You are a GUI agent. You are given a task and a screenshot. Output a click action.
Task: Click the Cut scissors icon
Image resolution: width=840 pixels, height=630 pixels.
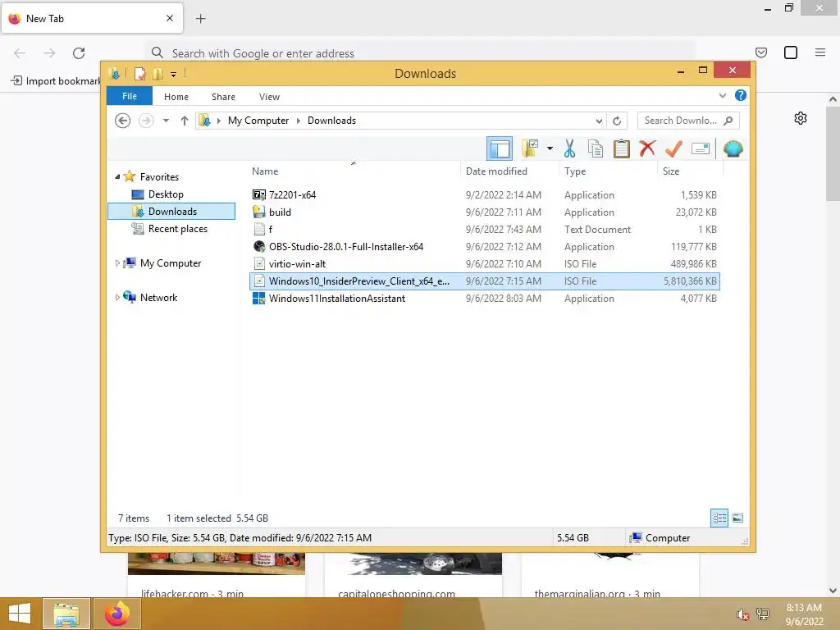(569, 148)
